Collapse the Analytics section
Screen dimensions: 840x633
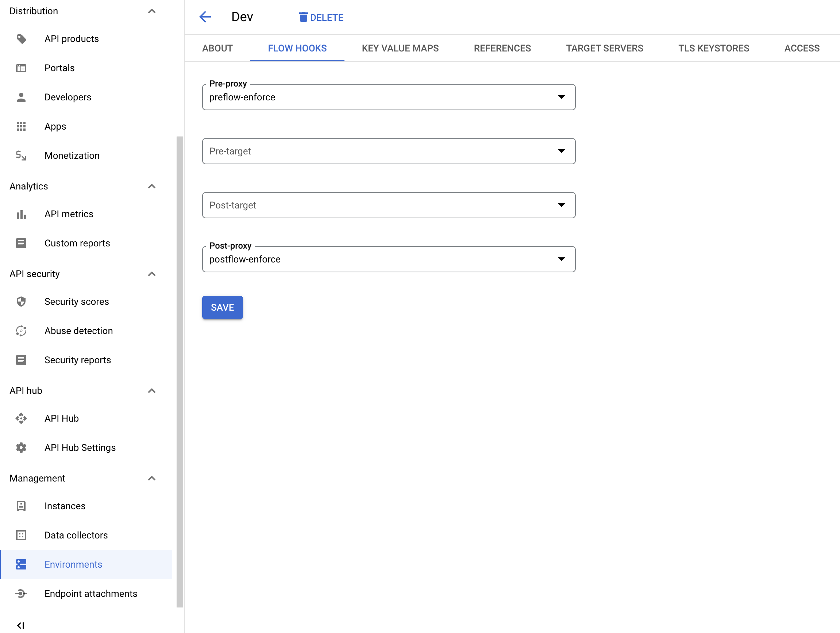pos(151,186)
